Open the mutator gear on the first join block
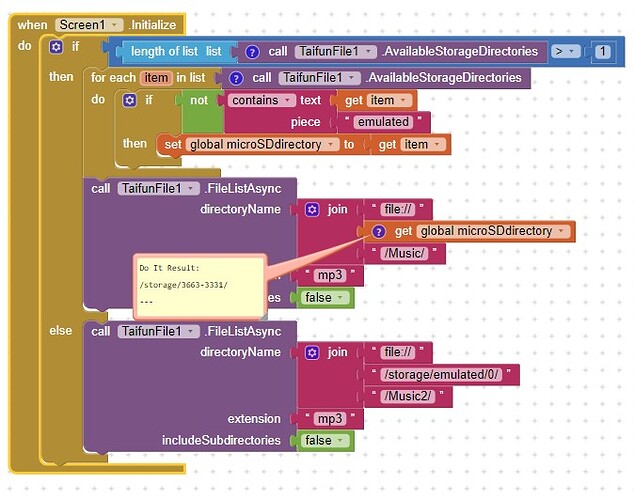 coord(312,209)
